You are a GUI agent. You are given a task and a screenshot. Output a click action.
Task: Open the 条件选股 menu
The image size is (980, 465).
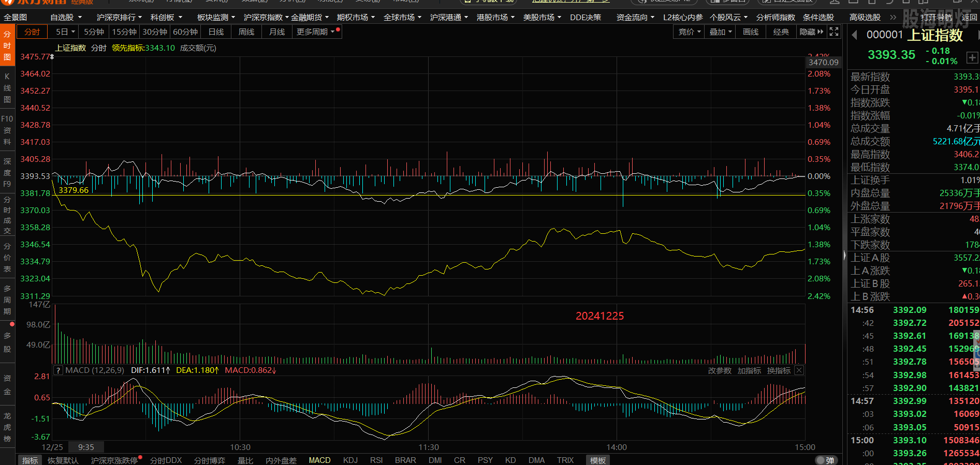click(818, 17)
